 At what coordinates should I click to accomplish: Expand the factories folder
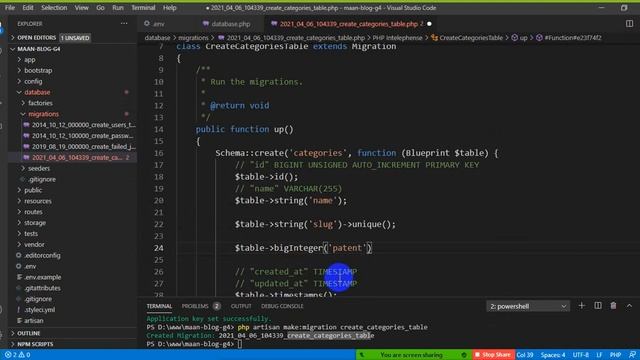(40, 103)
